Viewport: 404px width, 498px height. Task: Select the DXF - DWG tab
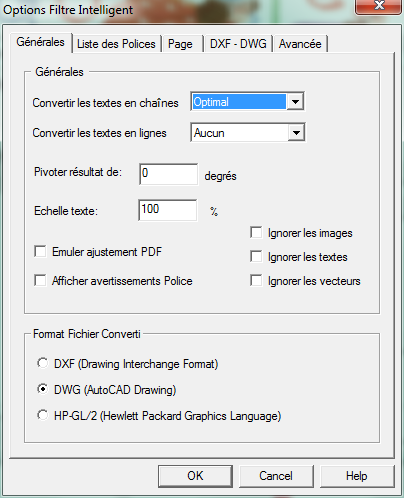pyautogui.click(x=238, y=44)
